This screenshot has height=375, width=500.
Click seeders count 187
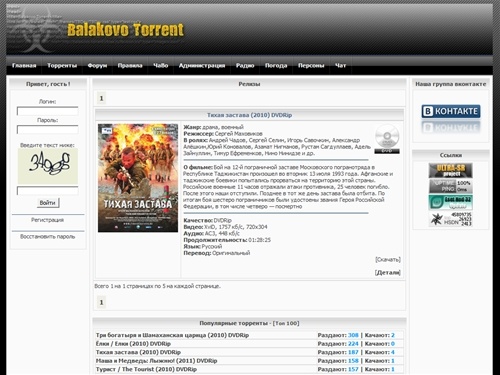tap(353, 352)
